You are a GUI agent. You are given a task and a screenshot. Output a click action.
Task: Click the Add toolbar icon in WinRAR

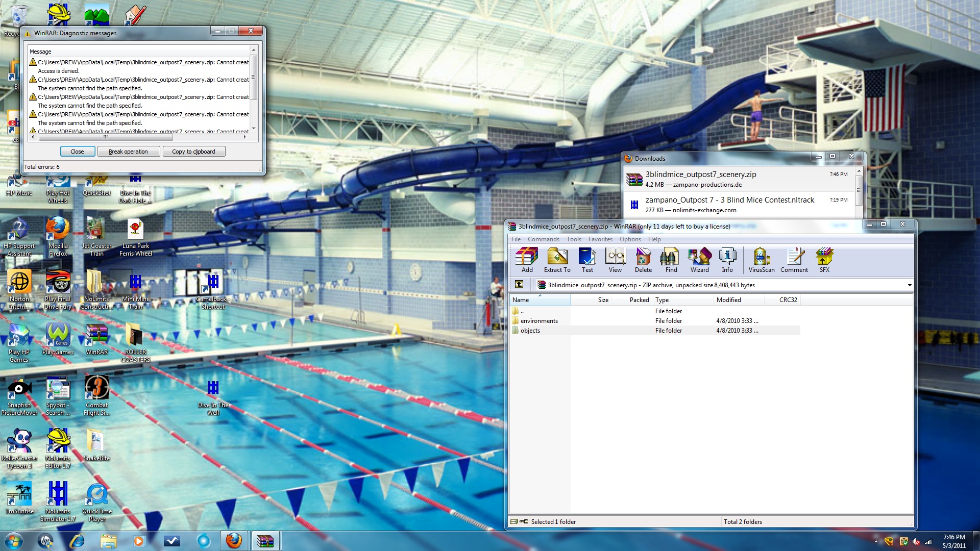click(527, 260)
